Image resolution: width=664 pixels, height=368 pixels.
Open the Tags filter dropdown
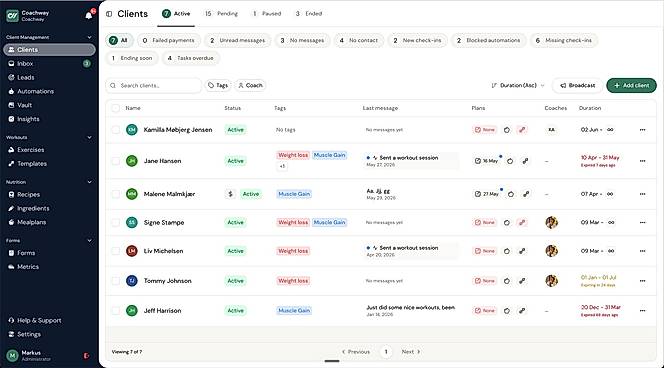218,86
